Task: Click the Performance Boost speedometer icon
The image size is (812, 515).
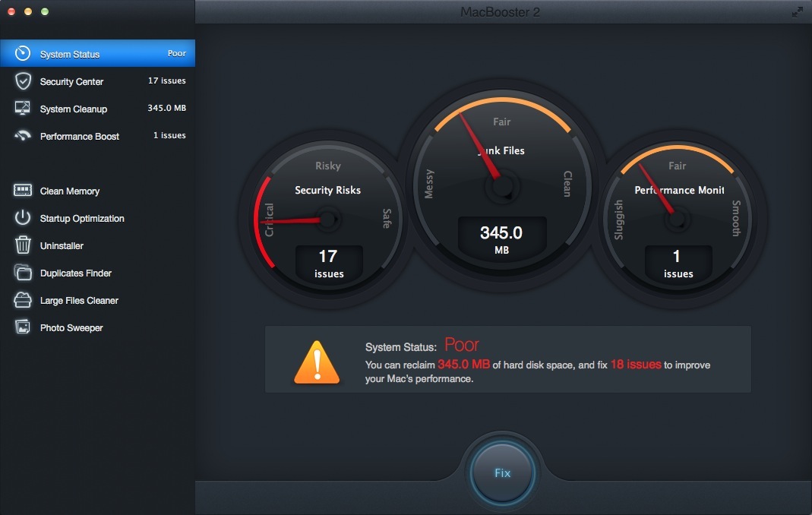Action: [x=23, y=136]
